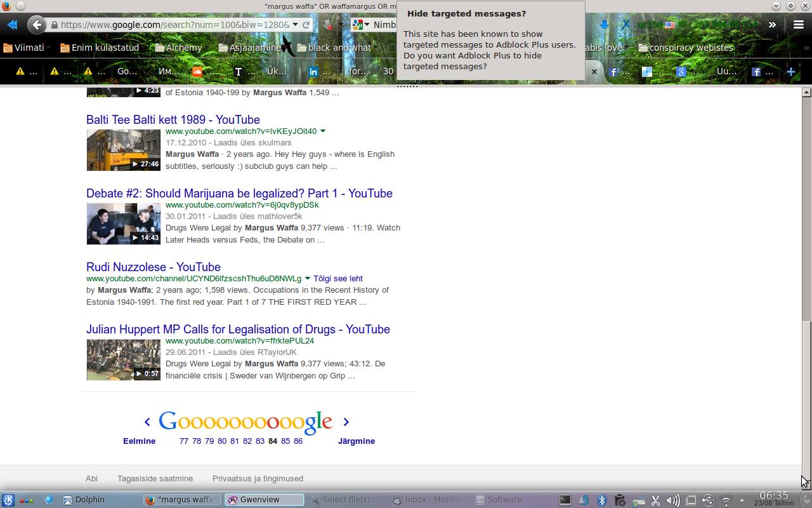Open Balti Tee Balti kett 1989 result

(173, 119)
